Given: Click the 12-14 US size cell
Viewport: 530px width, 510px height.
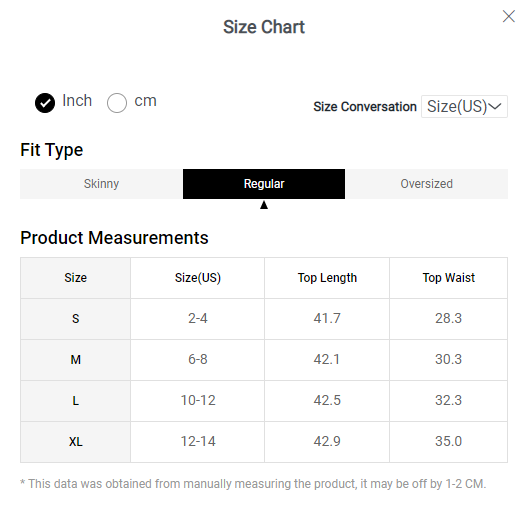Looking at the screenshot, I should pyautogui.click(x=198, y=441).
